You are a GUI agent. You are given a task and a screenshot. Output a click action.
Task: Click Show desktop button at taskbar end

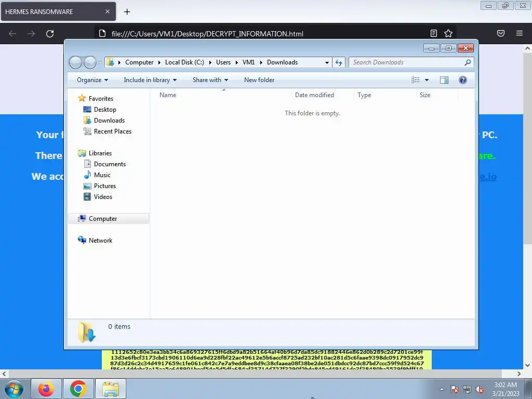click(x=528, y=389)
